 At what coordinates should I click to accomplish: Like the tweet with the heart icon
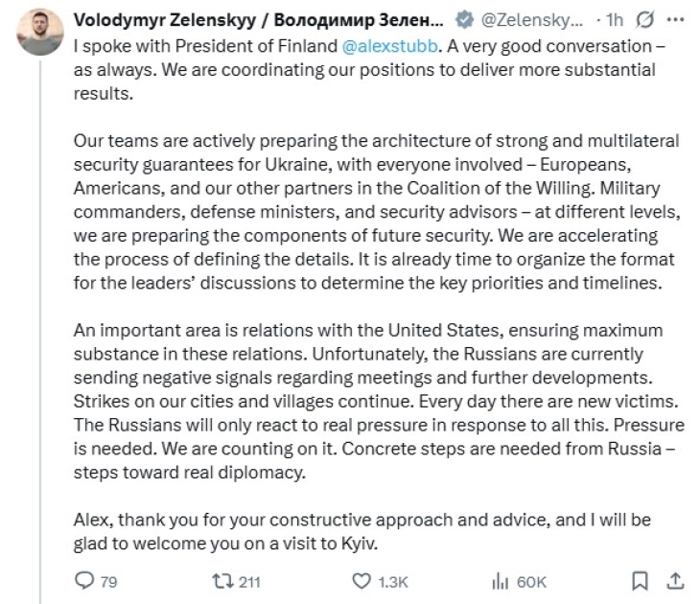pos(362,581)
